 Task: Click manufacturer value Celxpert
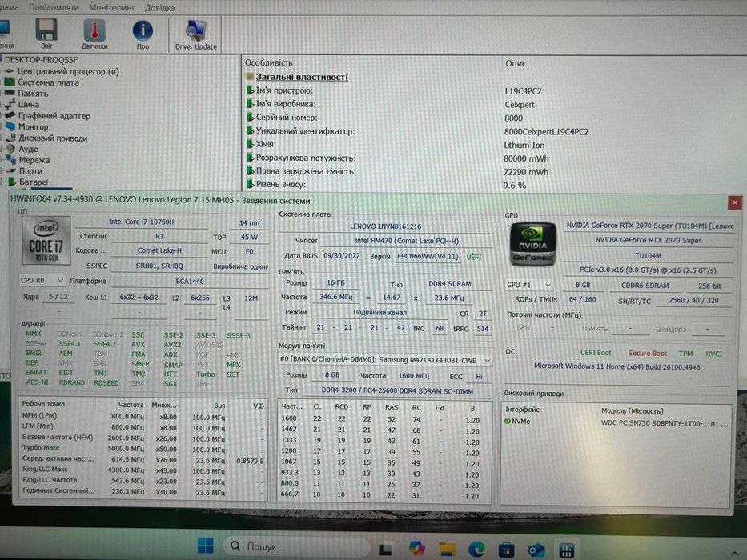coord(520,105)
